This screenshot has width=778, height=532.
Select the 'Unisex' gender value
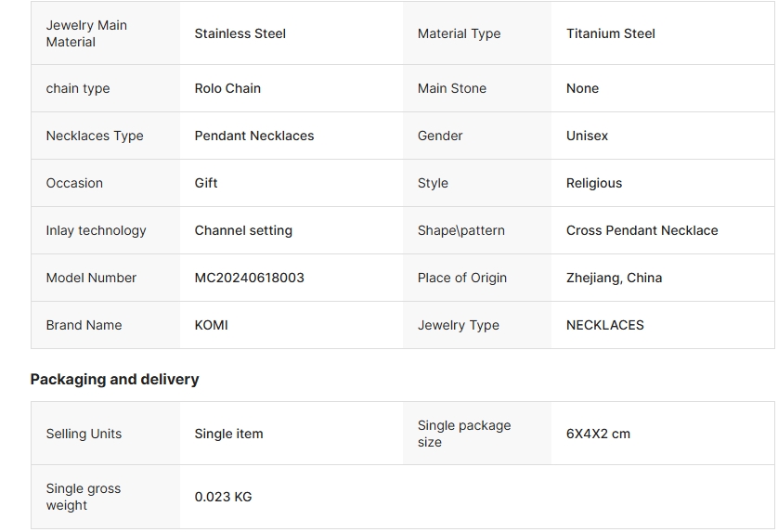pyautogui.click(x=587, y=136)
